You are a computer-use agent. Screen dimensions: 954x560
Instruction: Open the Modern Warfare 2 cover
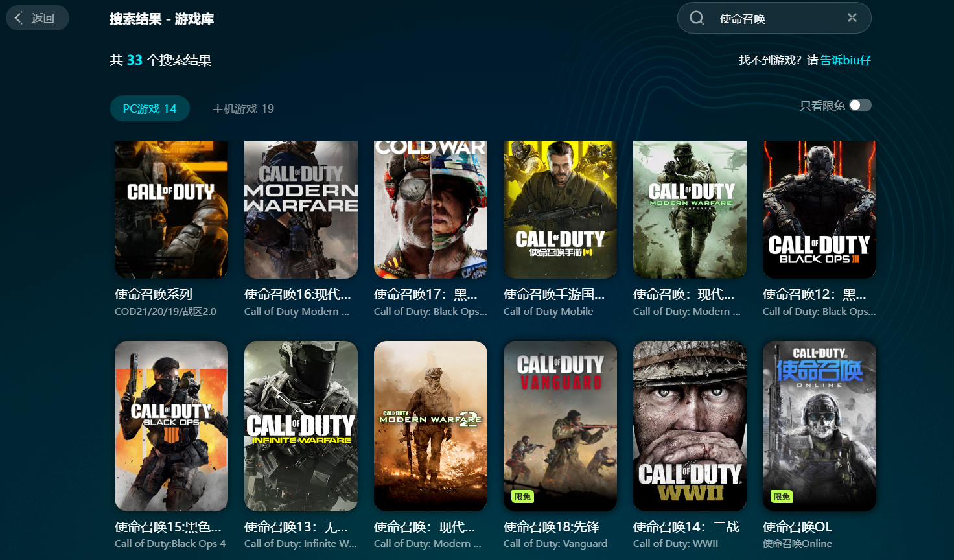[x=430, y=426]
